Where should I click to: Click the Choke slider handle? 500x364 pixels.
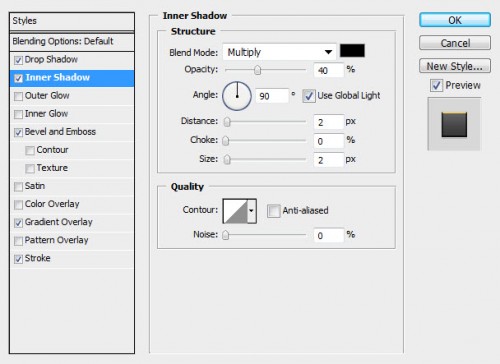[226, 141]
